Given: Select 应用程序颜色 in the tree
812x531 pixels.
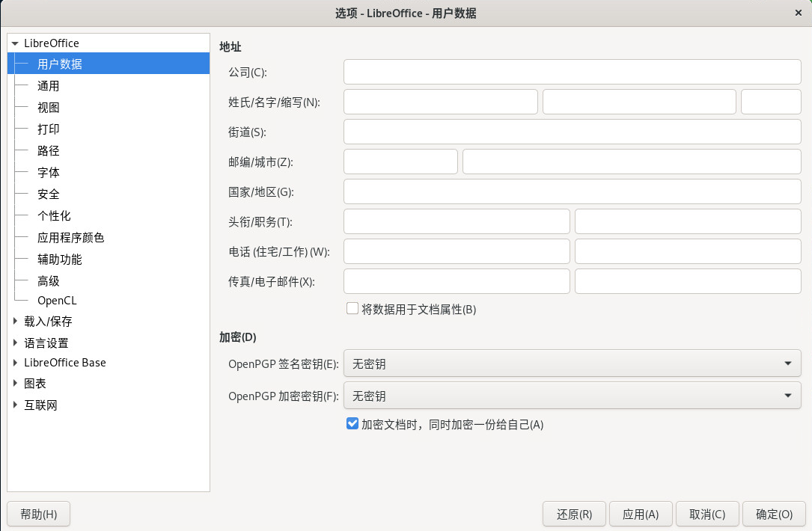Looking at the screenshot, I should (70, 238).
